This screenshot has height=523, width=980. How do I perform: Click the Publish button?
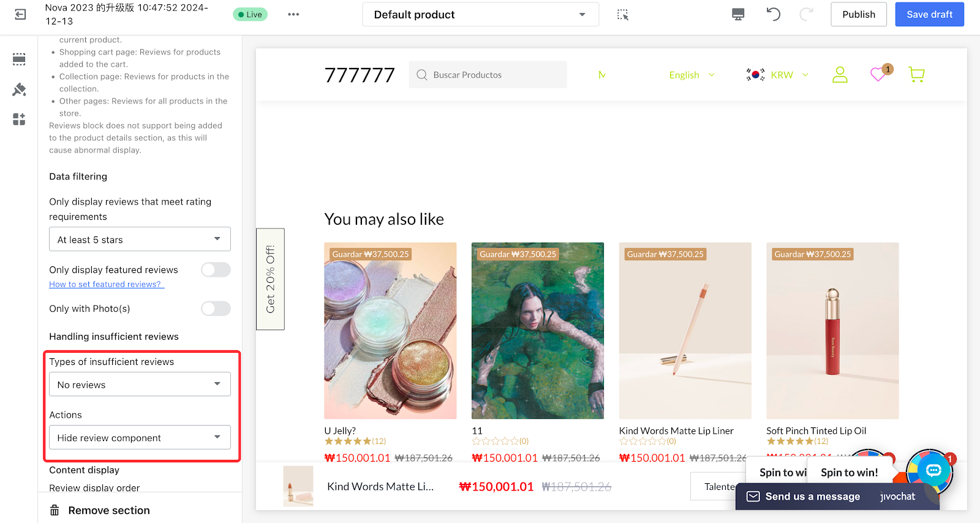point(858,15)
